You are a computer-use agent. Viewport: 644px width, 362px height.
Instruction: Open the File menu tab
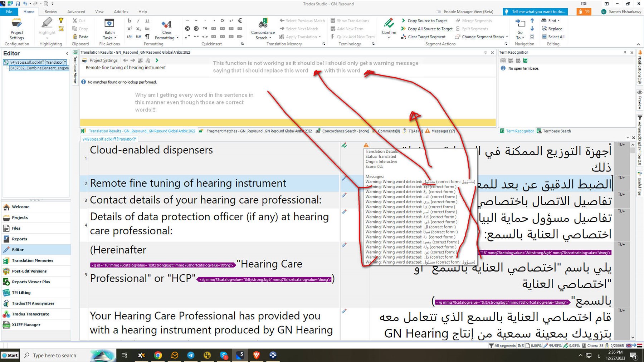(9, 11)
